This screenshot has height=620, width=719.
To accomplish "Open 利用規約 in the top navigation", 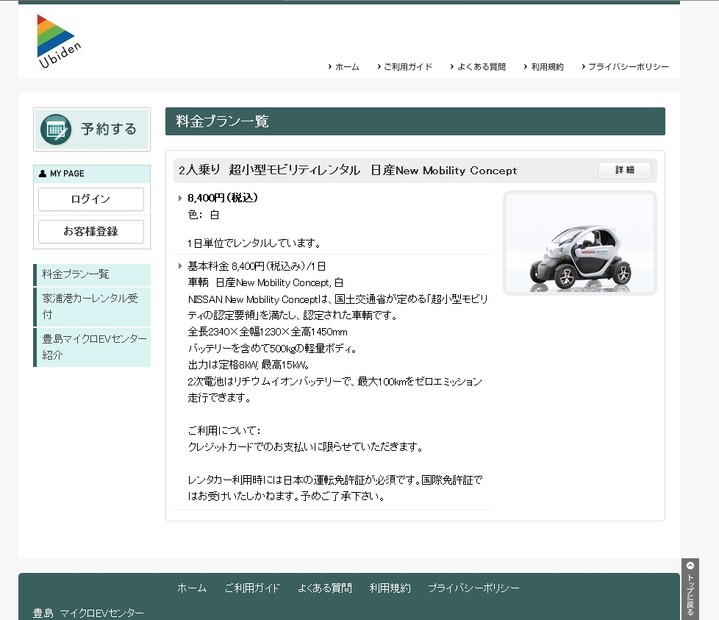I will click(544, 67).
